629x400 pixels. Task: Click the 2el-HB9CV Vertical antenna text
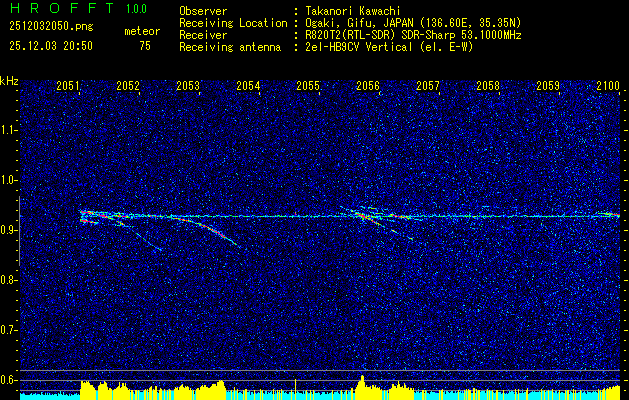click(x=388, y=47)
